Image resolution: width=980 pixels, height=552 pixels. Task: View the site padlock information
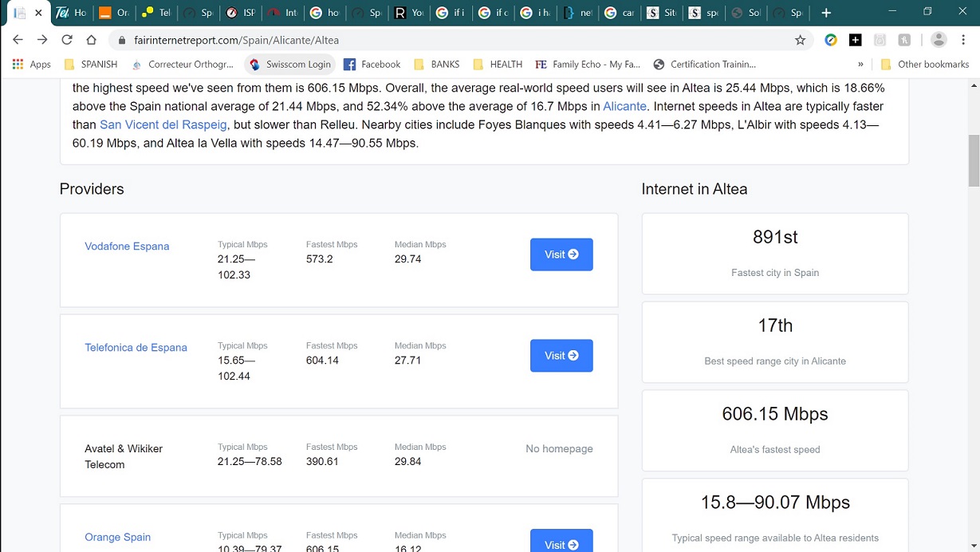[x=121, y=40]
